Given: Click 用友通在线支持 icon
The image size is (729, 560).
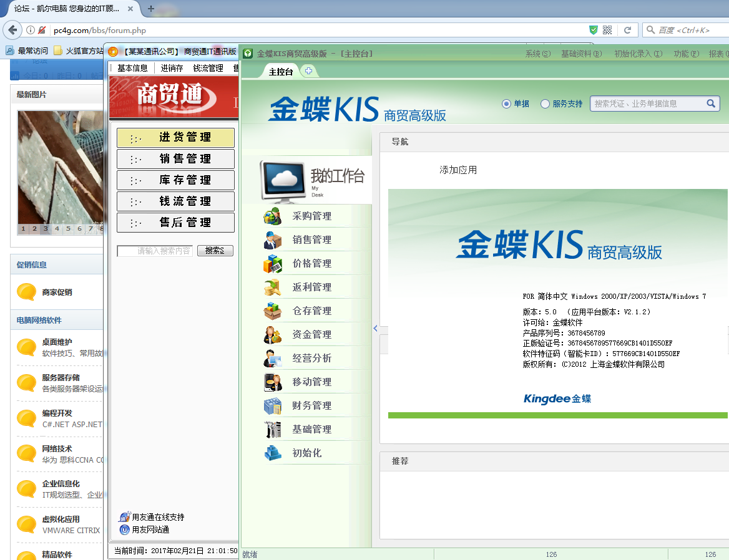Looking at the screenshot, I should tap(125, 517).
